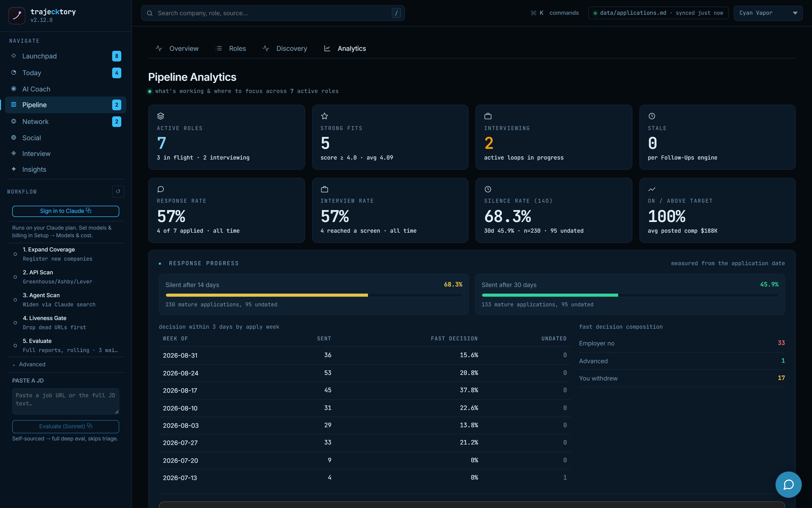Click the Network sidebar icon
The width and height of the screenshot is (812, 508).
(14, 121)
